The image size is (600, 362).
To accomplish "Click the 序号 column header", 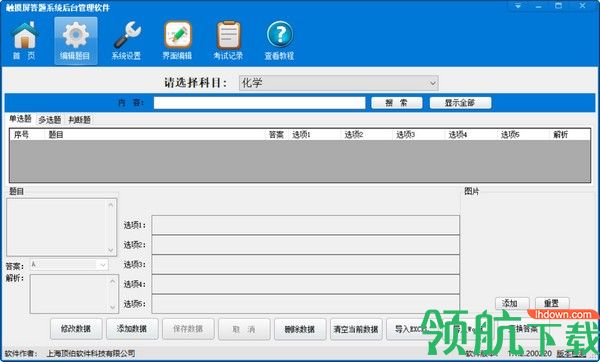I will [x=27, y=135].
